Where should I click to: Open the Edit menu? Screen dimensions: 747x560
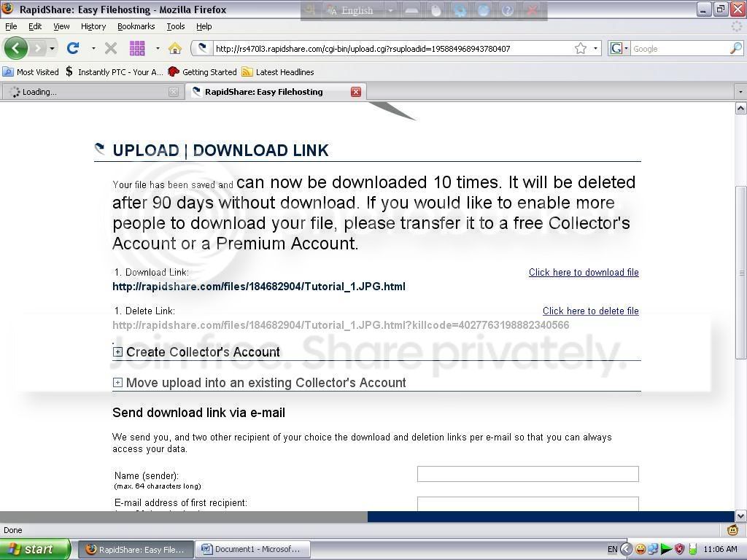coord(35,26)
